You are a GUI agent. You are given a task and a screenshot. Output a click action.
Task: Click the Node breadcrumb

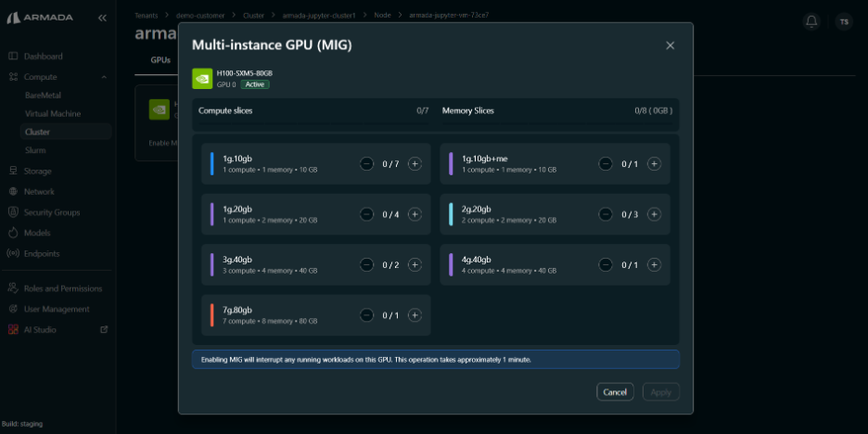(382, 16)
